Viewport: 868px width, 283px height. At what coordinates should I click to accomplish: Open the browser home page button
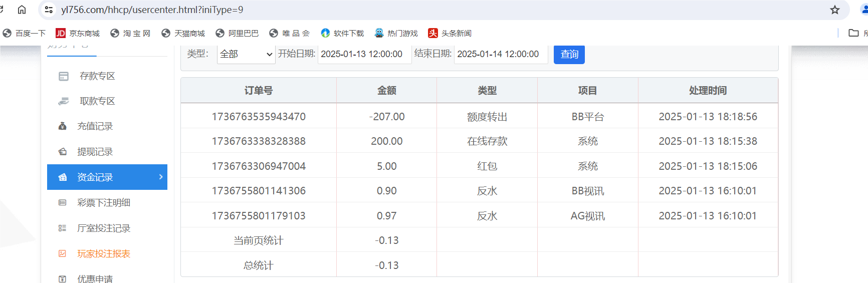coord(22,10)
